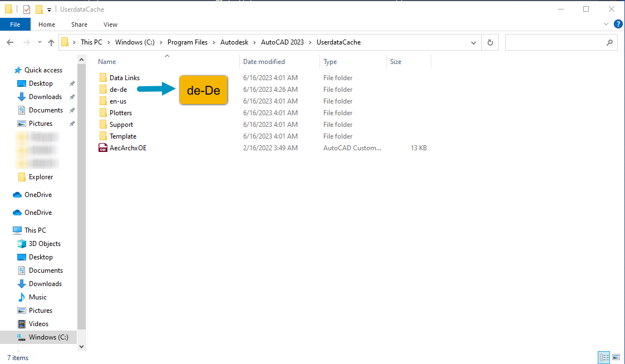Viewport: 625px width, 364px height.
Task: Navigate back with the back arrow
Action: point(10,42)
